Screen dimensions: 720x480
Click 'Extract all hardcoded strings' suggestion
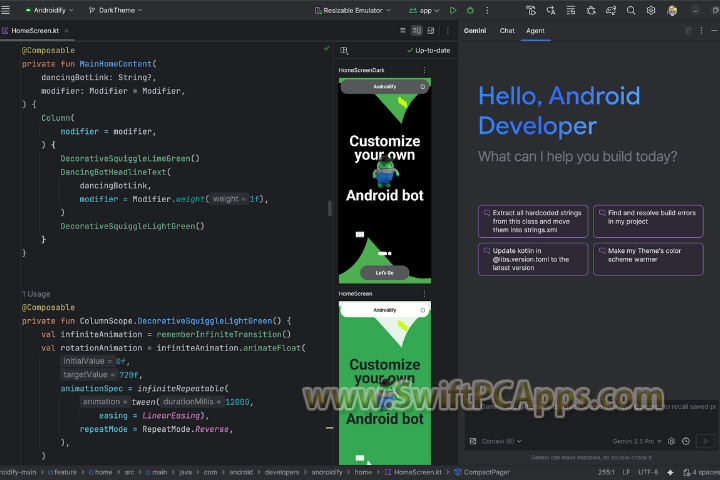coord(533,221)
